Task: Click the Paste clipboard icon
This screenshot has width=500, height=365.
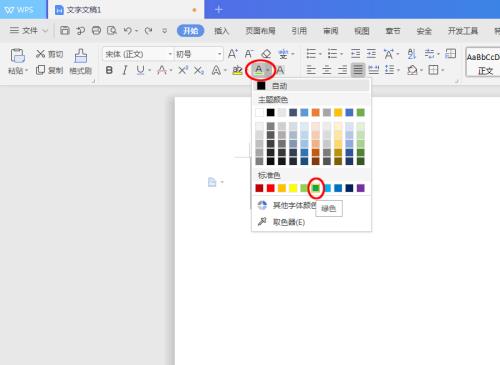Action: point(17,55)
